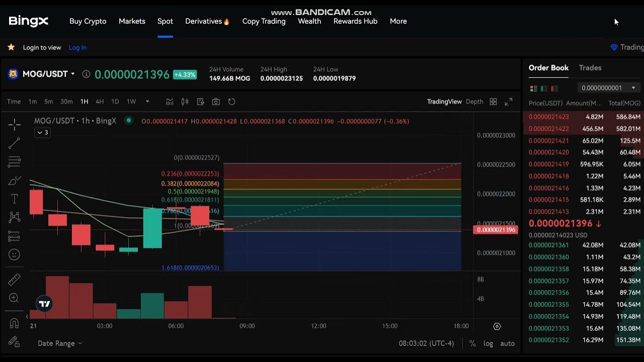This screenshot has height=362, width=644.
Task: Click the diamond icon beside Trading
Action: point(614,47)
